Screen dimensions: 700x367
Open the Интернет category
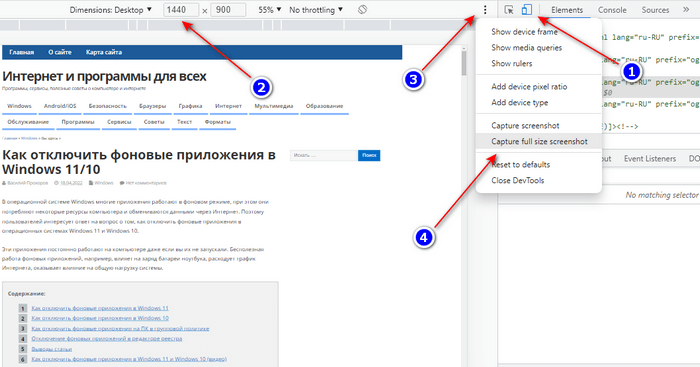tap(228, 106)
